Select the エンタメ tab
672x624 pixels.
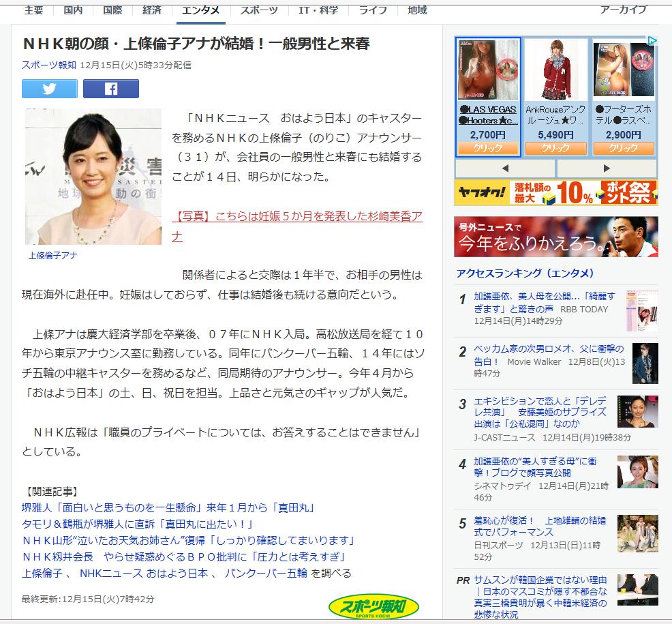(200, 10)
